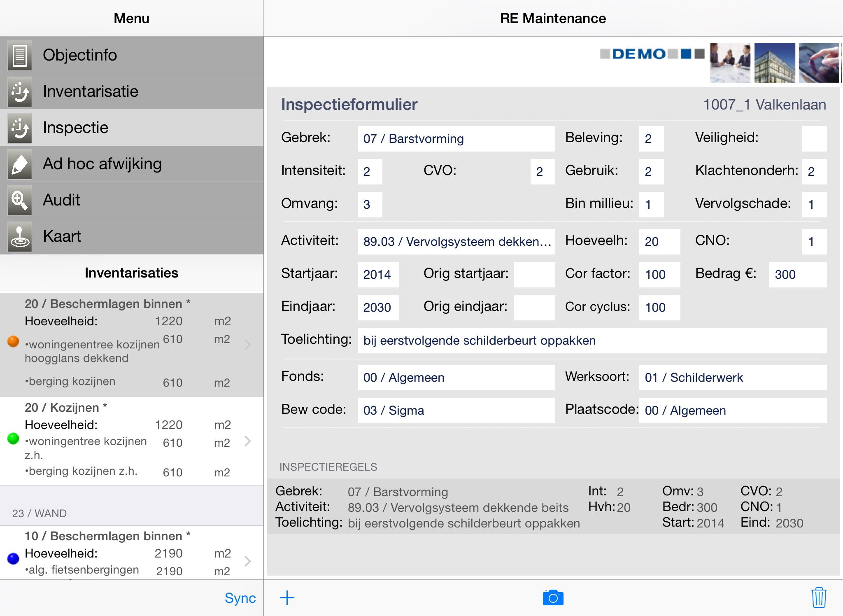Delete the inspection with the trash icon
The width and height of the screenshot is (843, 616).
click(x=819, y=597)
